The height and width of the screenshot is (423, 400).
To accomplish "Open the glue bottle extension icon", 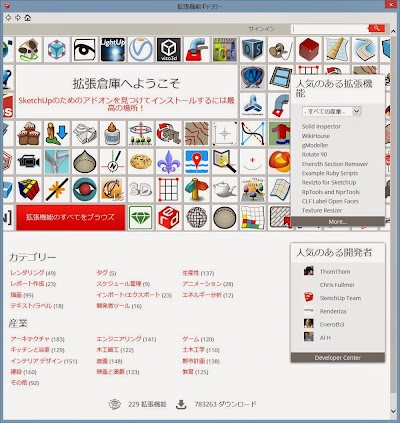I will point(113,133).
